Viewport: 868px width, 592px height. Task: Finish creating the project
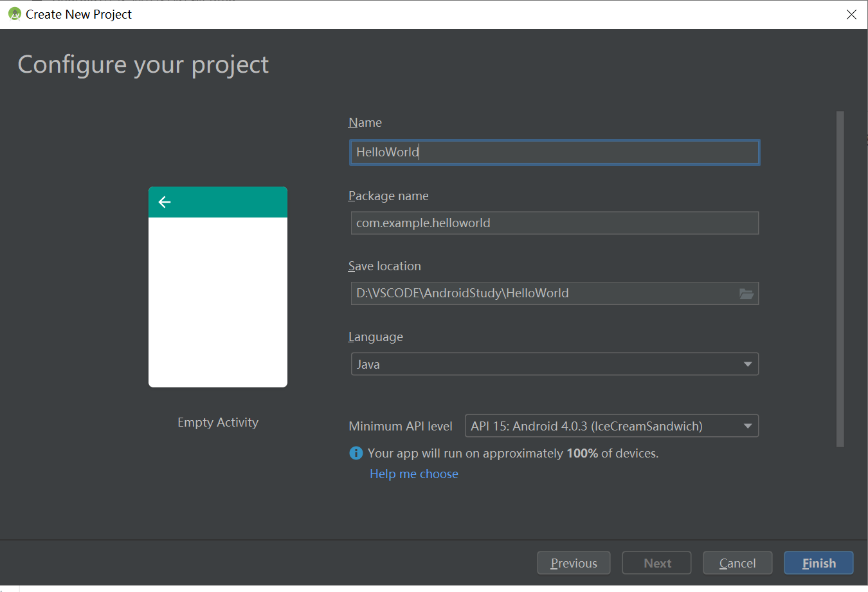click(x=818, y=563)
